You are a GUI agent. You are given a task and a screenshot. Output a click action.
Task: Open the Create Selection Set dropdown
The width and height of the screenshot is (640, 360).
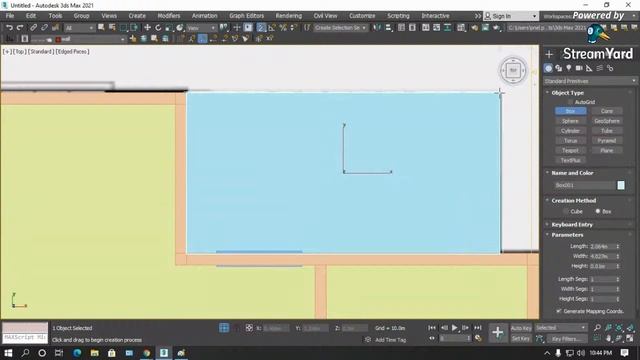tap(340, 28)
